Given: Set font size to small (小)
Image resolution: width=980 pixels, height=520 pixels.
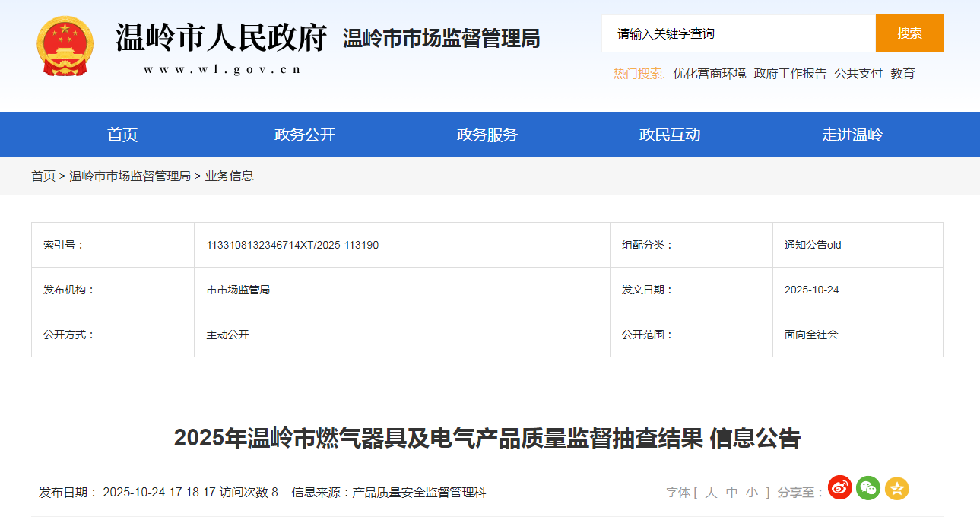Looking at the screenshot, I should pyautogui.click(x=752, y=493).
